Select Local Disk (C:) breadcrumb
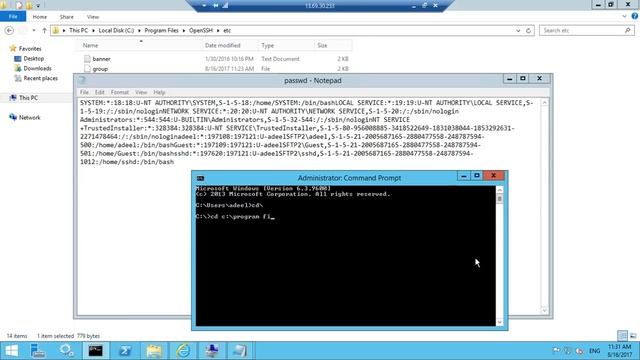Image resolution: width=640 pixels, height=360 pixels. pyautogui.click(x=116, y=31)
